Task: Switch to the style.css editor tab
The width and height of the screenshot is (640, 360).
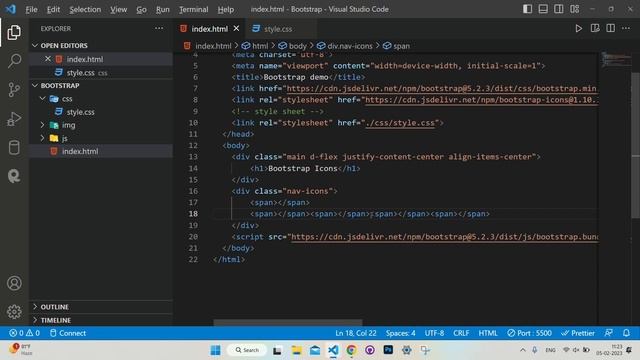Action: (x=278, y=29)
